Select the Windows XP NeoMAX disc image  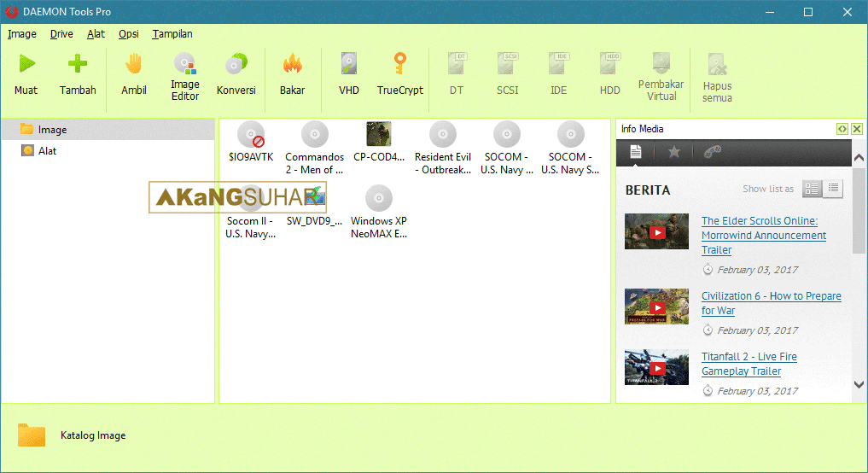[379, 198]
